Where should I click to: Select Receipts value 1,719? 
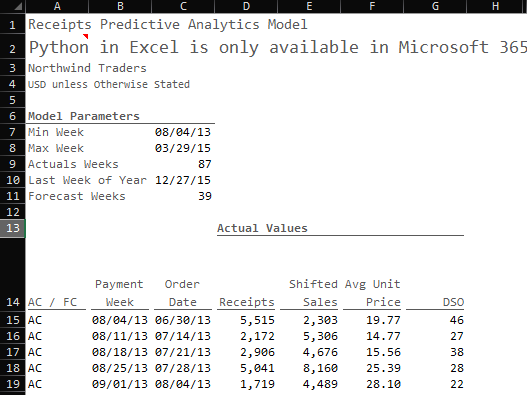coord(257,384)
